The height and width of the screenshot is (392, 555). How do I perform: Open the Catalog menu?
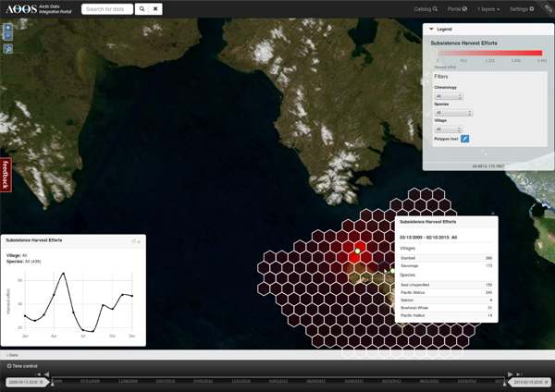coord(425,9)
